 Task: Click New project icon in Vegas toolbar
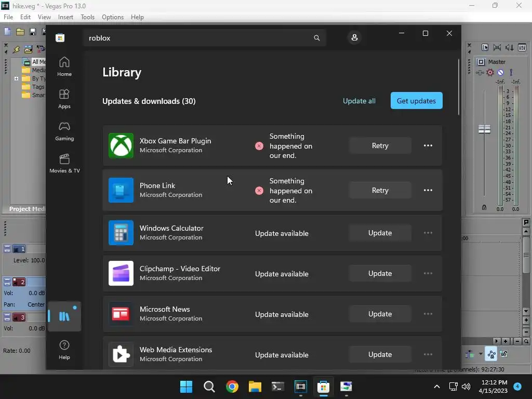click(x=7, y=32)
